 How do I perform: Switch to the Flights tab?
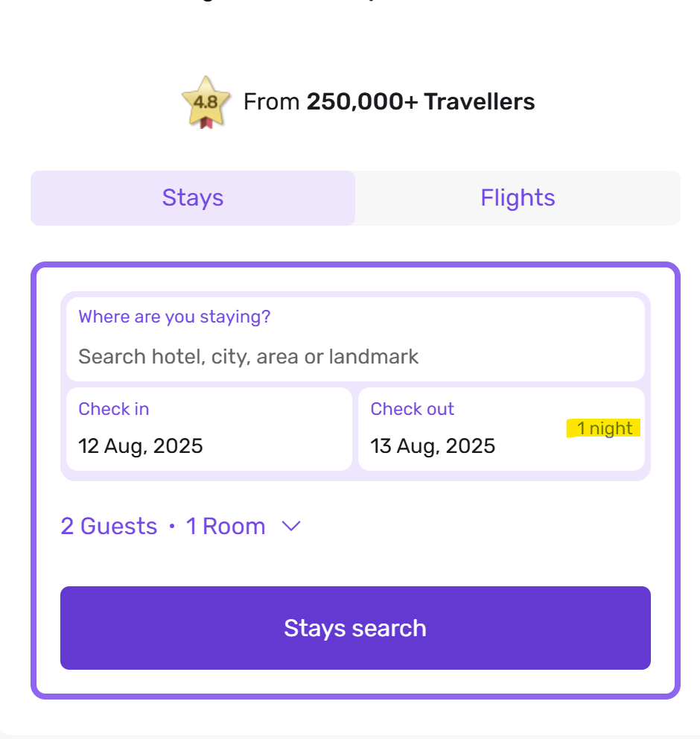[518, 198]
